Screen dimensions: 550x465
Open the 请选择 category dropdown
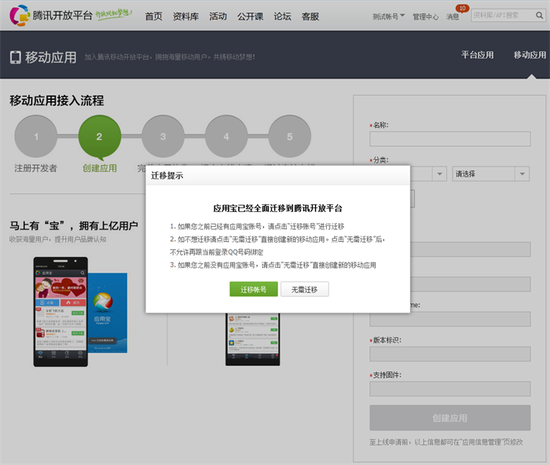[x=491, y=174]
